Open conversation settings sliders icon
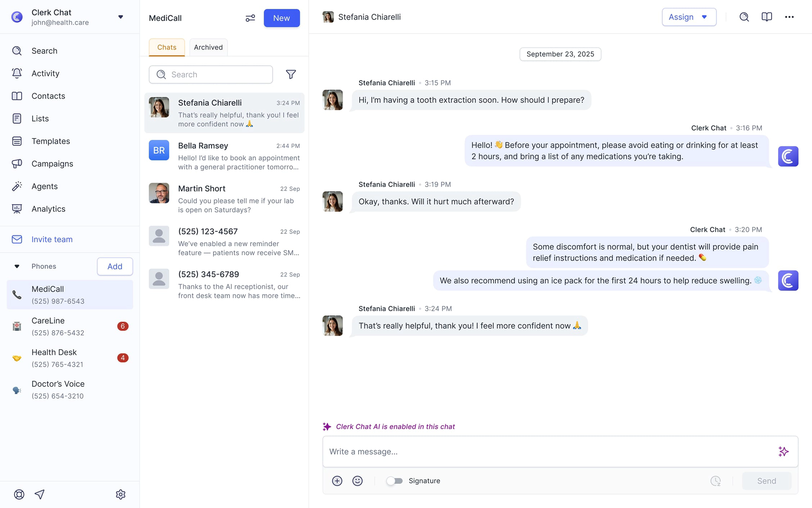The width and height of the screenshot is (812, 508). pyautogui.click(x=250, y=18)
